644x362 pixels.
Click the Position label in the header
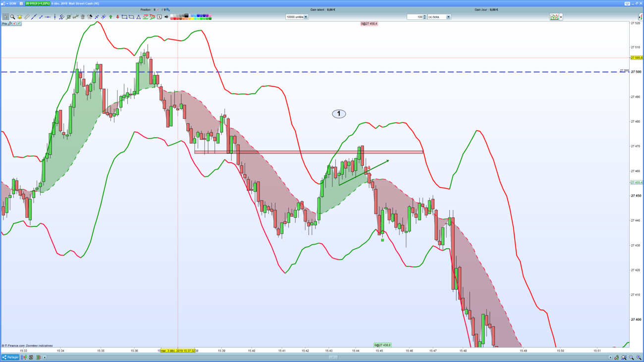click(x=146, y=9)
